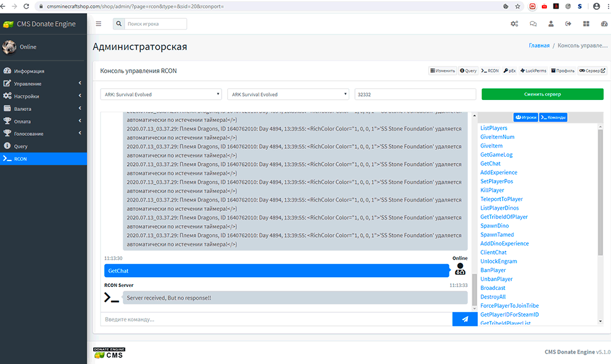Switch to the Команды tab
Viewport: 611px width, 364px height.
coord(553,117)
